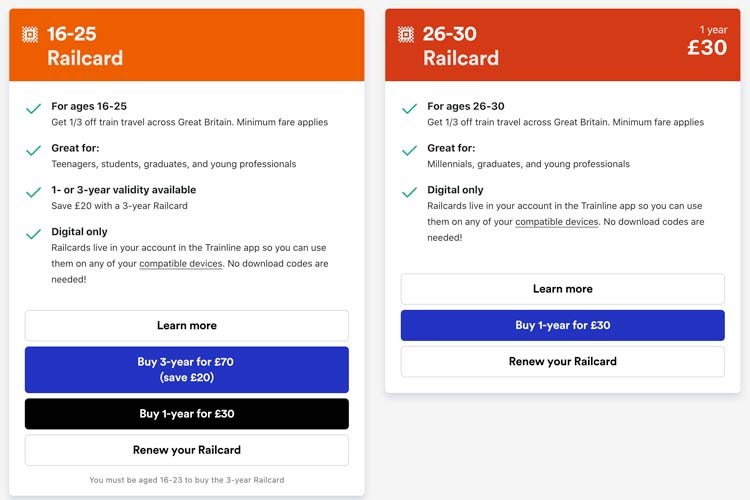The height and width of the screenshot is (500, 750).
Task: Click checkmark next to 1- or 3-year validity
Action: (33, 192)
